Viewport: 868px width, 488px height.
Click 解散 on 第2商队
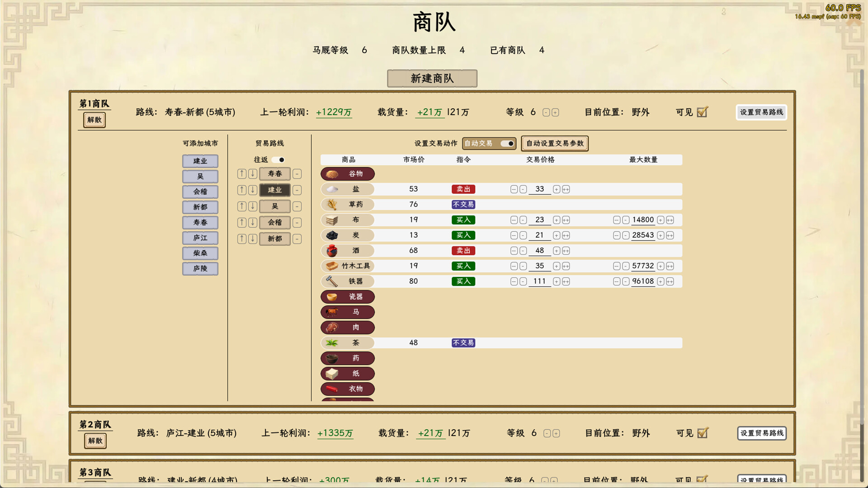click(95, 441)
